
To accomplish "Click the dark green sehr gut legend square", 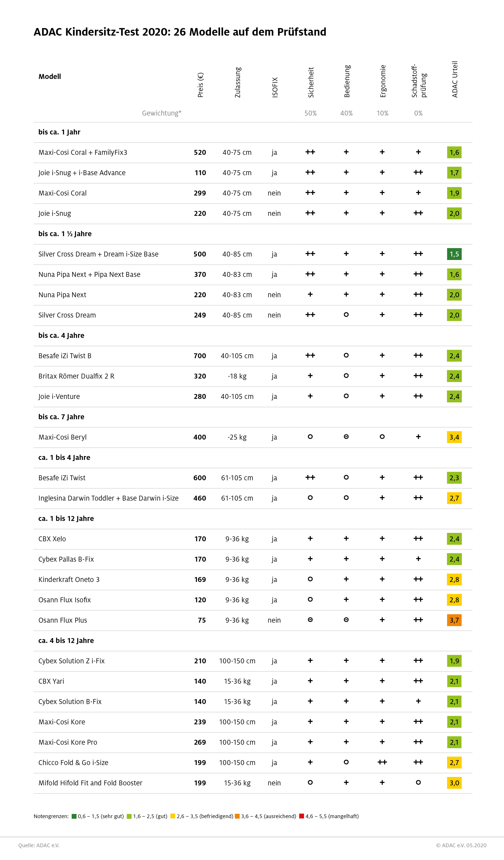I will [x=74, y=816].
